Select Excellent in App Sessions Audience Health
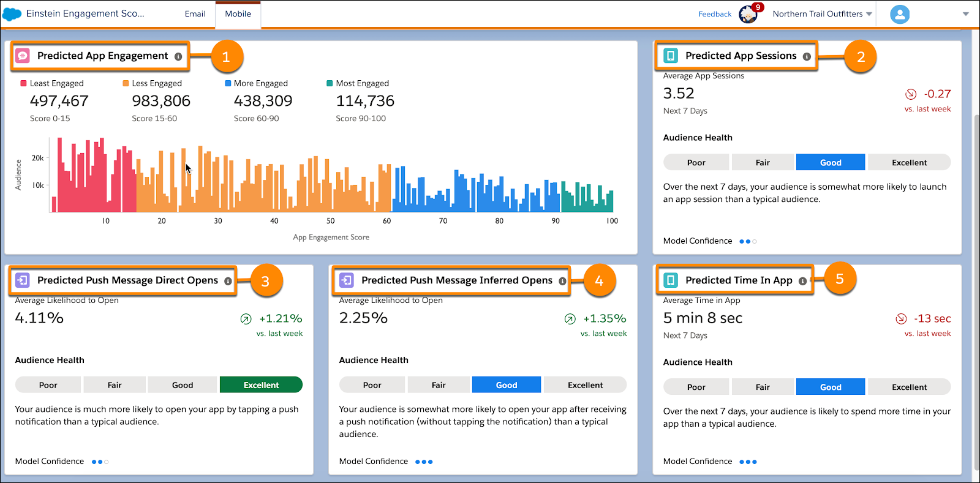 tap(909, 162)
